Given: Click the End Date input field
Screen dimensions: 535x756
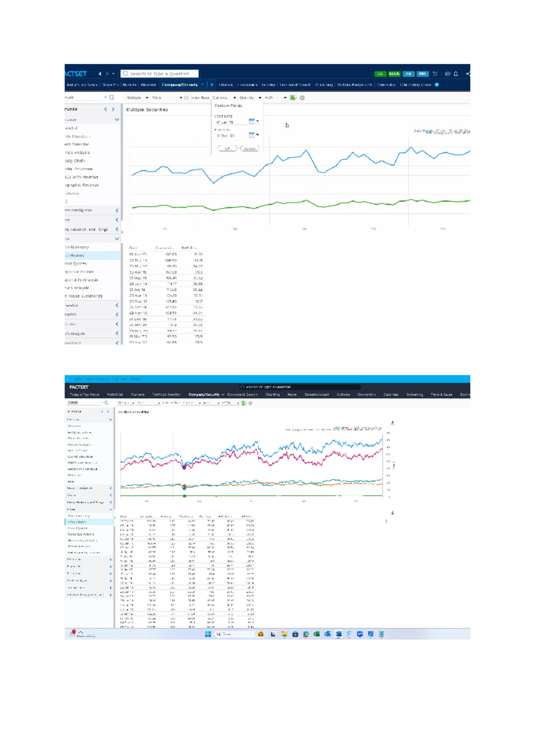Looking at the screenshot, I should pyautogui.click(x=231, y=135).
